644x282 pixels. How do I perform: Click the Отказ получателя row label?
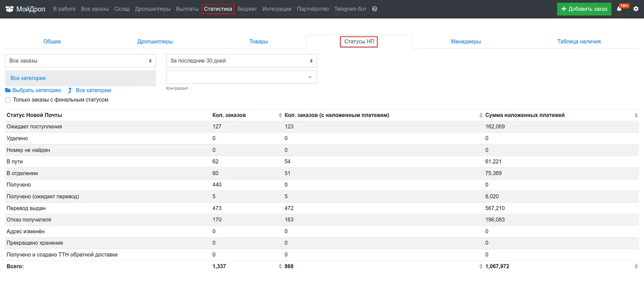pyautogui.click(x=29, y=220)
